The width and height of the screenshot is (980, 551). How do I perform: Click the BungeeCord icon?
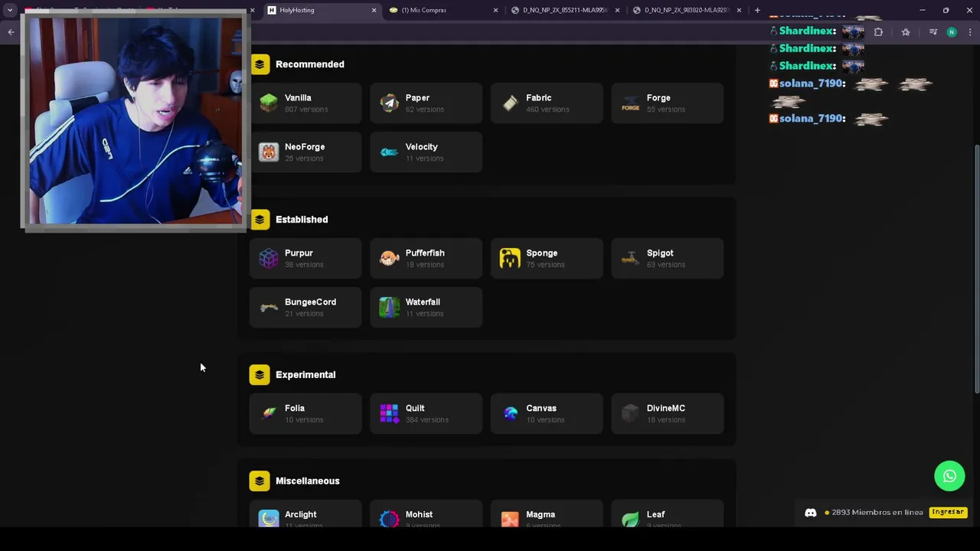(x=269, y=308)
